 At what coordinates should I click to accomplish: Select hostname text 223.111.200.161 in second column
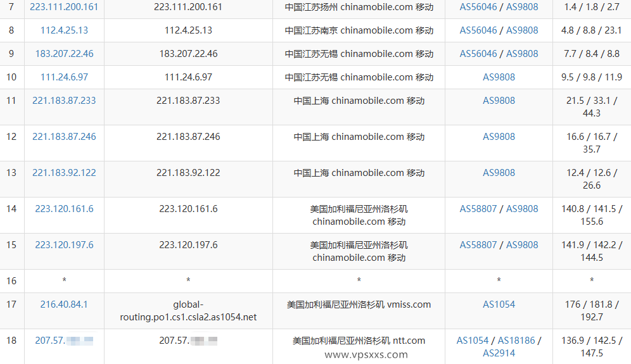188,7
